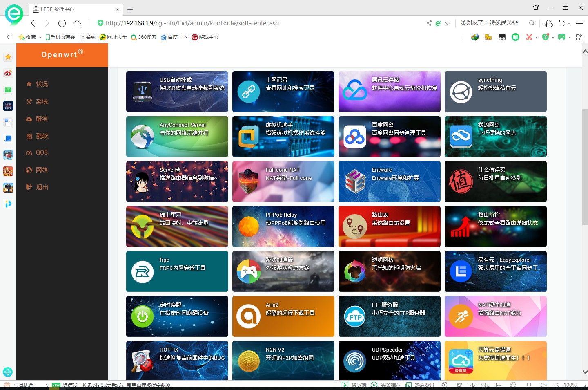
Task: Open the 谷歌 bookmark
Action: coord(88,37)
